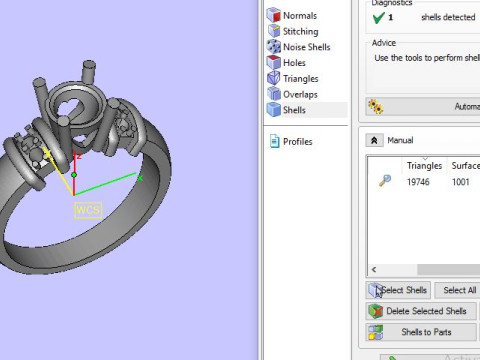Open the Holes fix category
The height and width of the screenshot is (360, 480).
coord(286,62)
